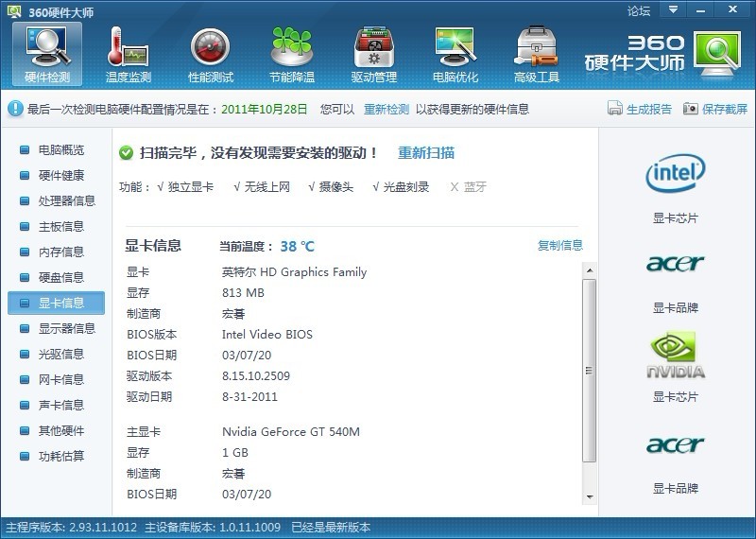Click the 摄像头 feature indicator

[331, 186]
